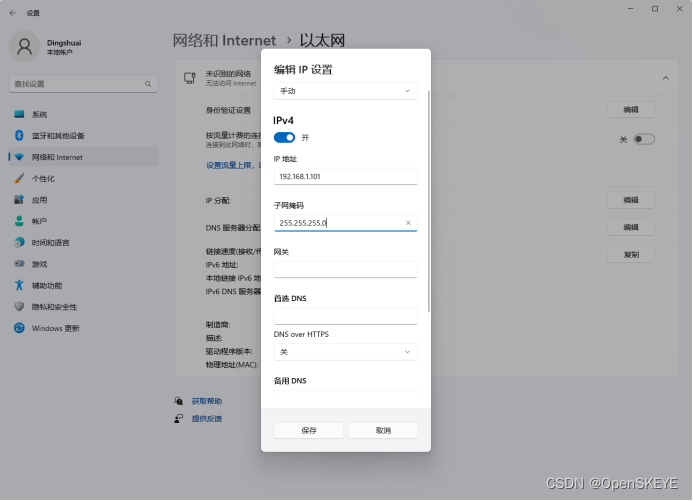Toggle the metered connection switch (关)

[x=644, y=139]
